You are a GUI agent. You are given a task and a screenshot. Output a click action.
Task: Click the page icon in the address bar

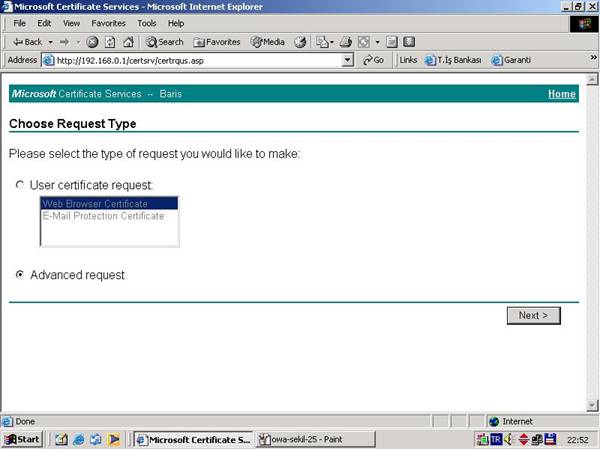48,60
